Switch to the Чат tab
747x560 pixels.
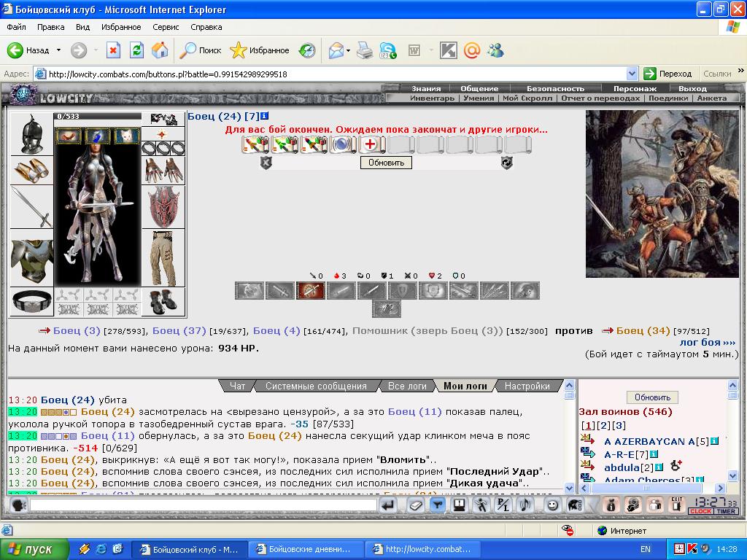(x=237, y=386)
